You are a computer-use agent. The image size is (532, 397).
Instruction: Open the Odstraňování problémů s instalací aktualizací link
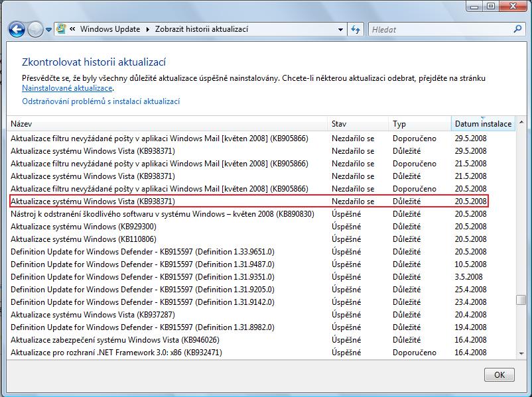[x=101, y=101]
